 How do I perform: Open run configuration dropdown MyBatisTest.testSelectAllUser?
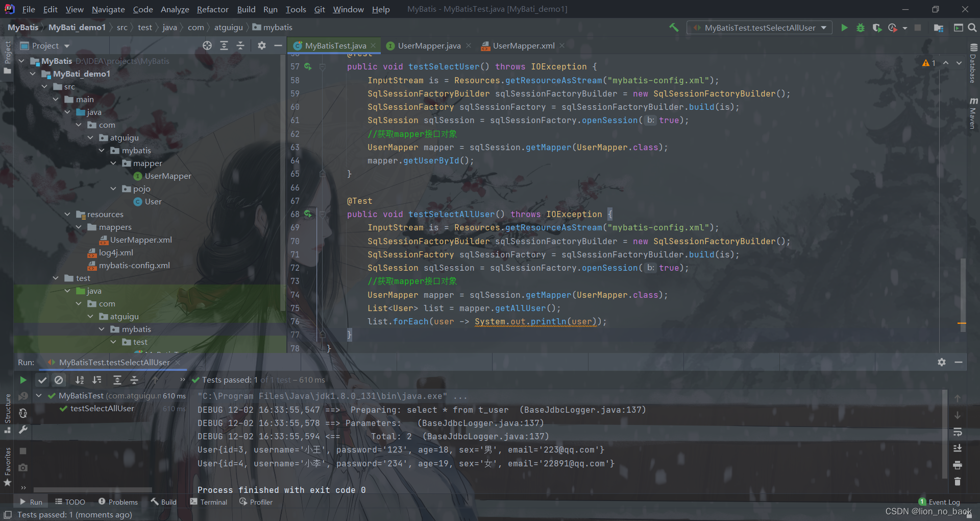[759, 28]
